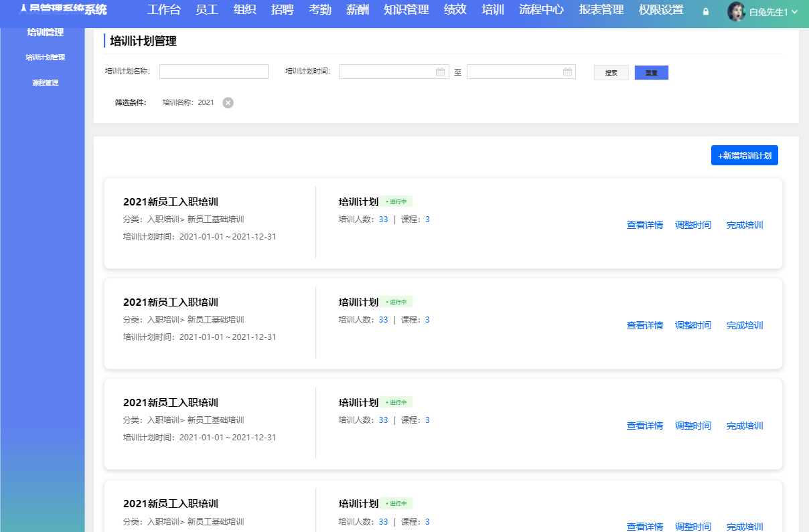
Task: Click 完成培训 on the first training plan
Action: (744, 225)
